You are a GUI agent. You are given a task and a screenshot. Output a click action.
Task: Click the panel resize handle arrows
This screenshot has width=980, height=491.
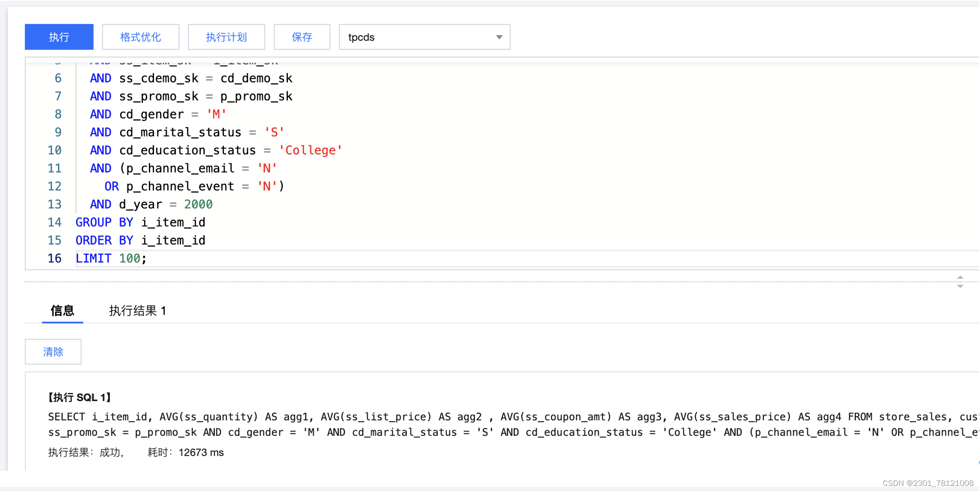[x=960, y=282]
